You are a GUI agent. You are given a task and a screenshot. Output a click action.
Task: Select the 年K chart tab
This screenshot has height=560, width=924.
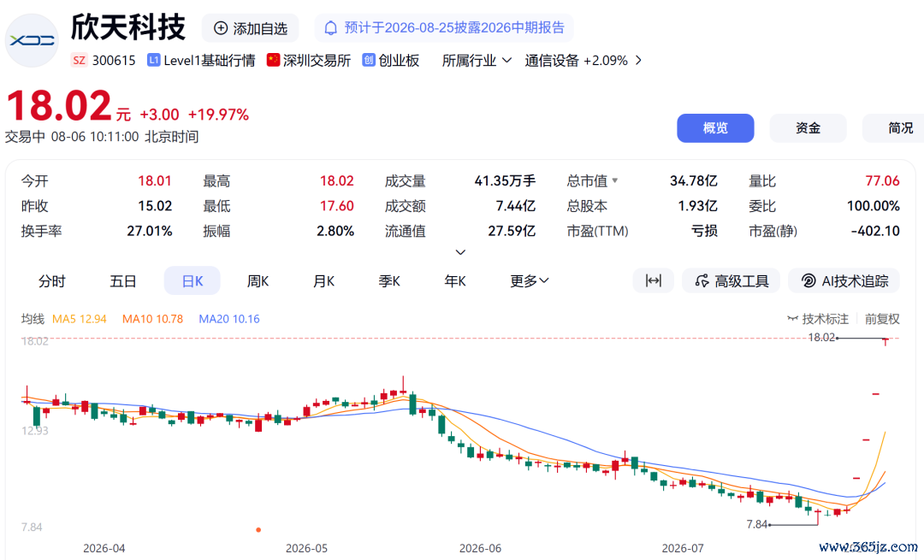[x=455, y=281]
